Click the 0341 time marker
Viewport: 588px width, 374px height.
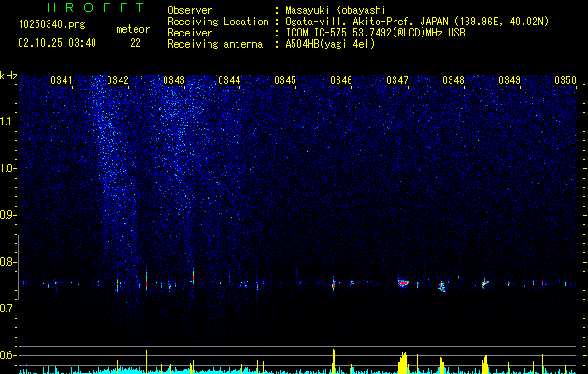click(x=62, y=80)
